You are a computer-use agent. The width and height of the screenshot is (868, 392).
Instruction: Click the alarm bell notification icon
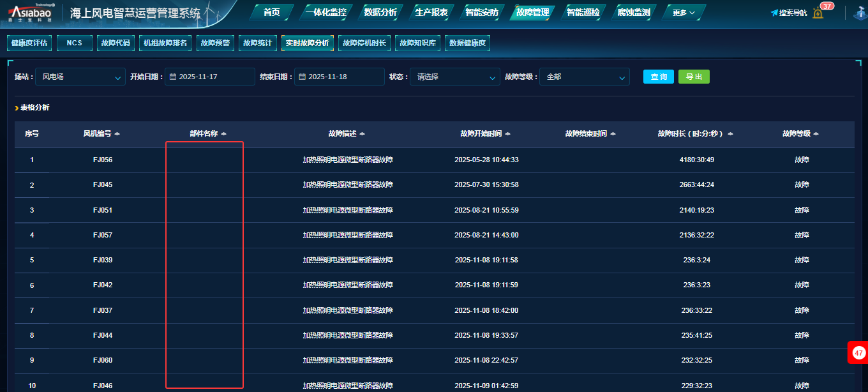(818, 13)
